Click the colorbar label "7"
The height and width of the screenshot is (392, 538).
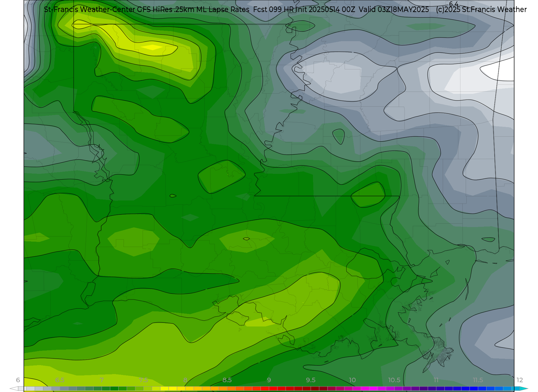point(101,380)
